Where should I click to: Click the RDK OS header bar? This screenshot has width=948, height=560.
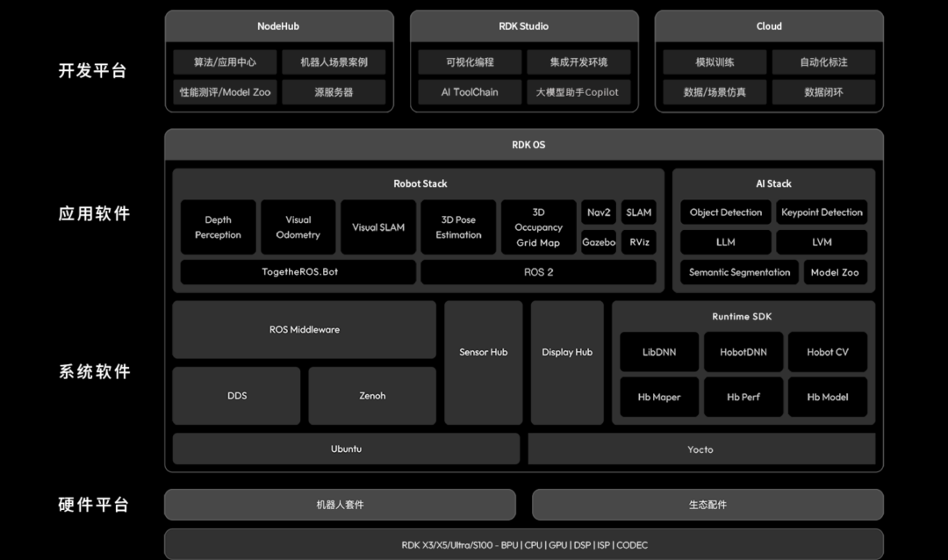(x=524, y=145)
